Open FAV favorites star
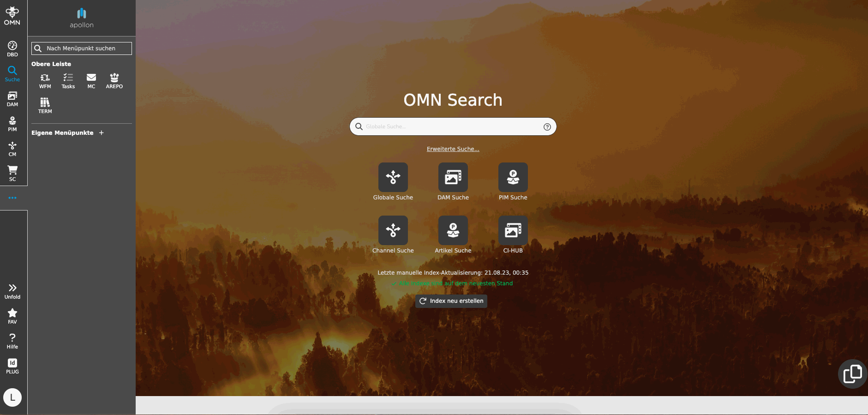 [x=12, y=316]
